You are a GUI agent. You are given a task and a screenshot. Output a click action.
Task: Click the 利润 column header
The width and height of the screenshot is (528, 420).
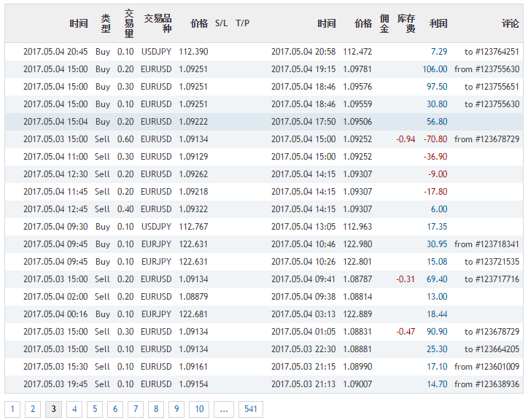click(x=438, y=23)
